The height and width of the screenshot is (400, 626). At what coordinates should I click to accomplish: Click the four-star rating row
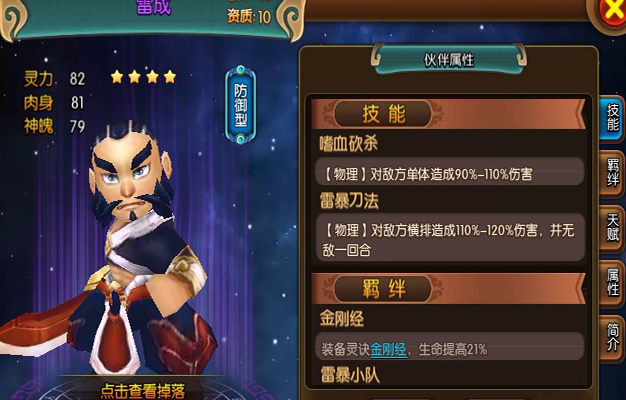(x=143, y=77)
